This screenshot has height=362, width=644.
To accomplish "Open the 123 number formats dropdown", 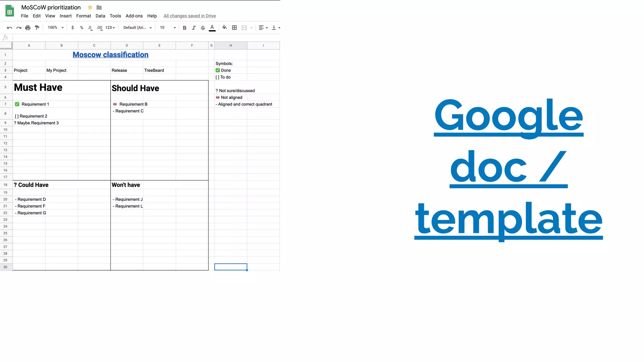I will (x=110, y=28).
